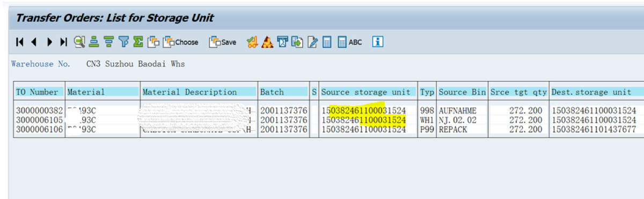Jump to first page of list
The height and width of the screenshot is (199, 644).
point(20,42)
